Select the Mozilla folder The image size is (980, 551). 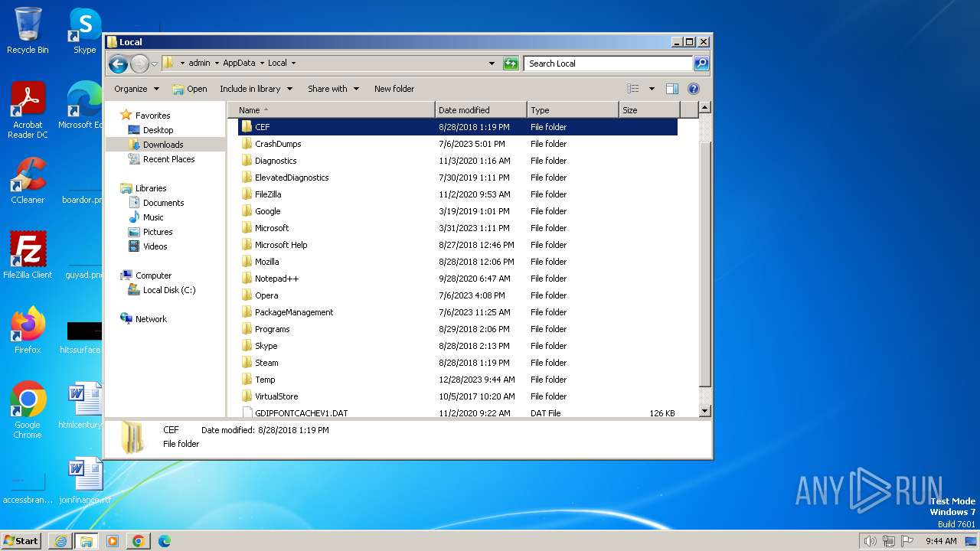point(458,262)
